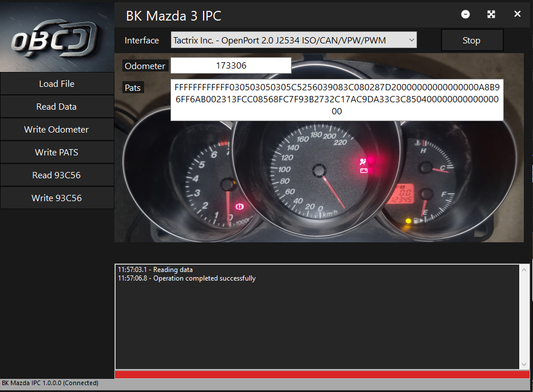Click the Pats label
This screenshot has height=392, width=533.
pyautogui.click(x=133, y=87)
